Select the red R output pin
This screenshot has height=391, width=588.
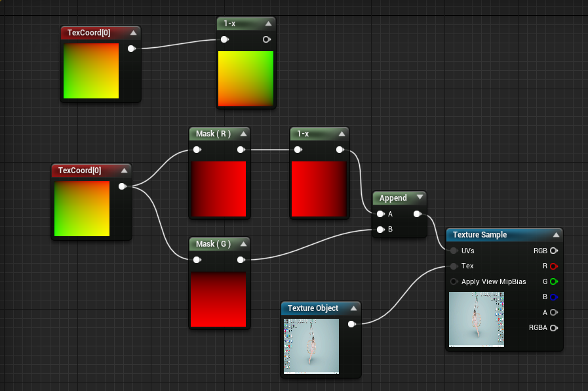[554, 266]
